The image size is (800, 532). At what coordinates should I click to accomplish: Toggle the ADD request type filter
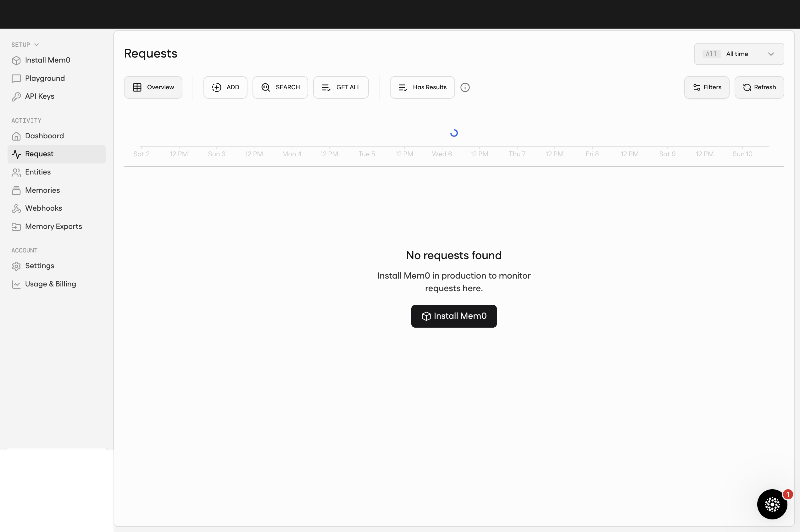pos(225,87)
